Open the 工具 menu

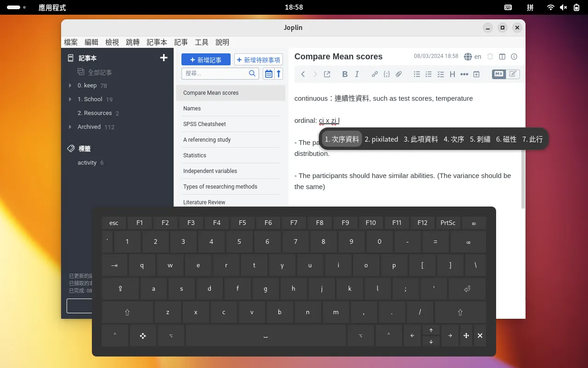tap(202, 42)
